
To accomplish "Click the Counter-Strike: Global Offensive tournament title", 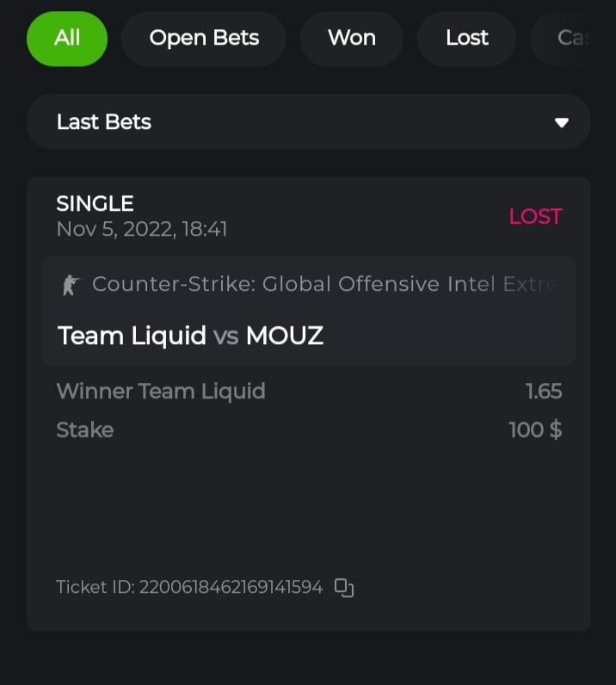I will tap(325, 284).
